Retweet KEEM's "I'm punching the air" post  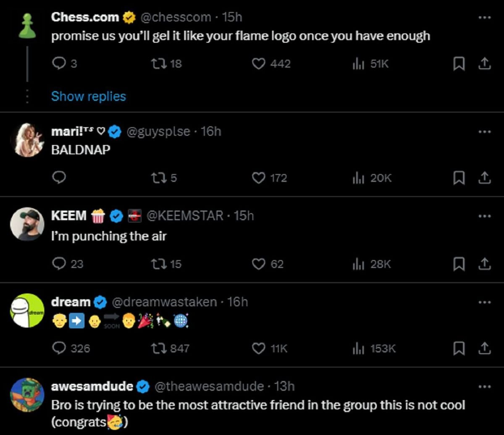[160, 265]
